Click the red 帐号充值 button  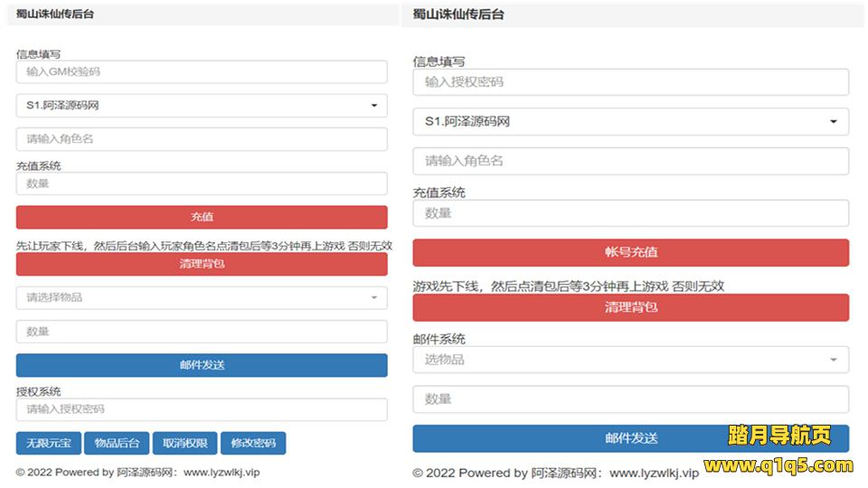point(630,252)
